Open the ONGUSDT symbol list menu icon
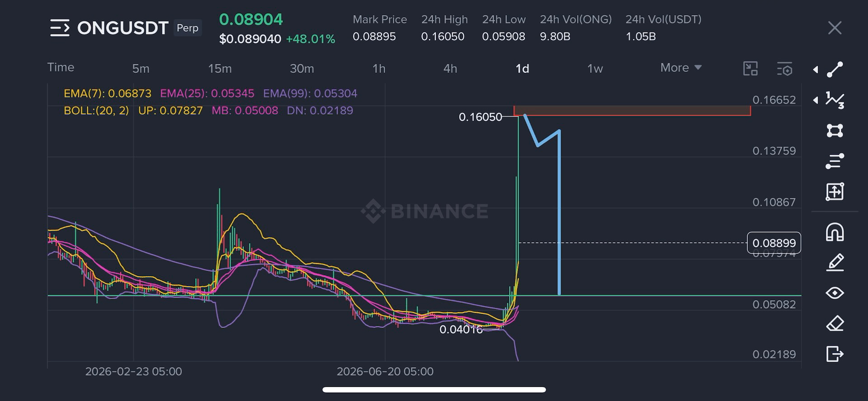This screenshot has width=868, height=401. [60, 28]
